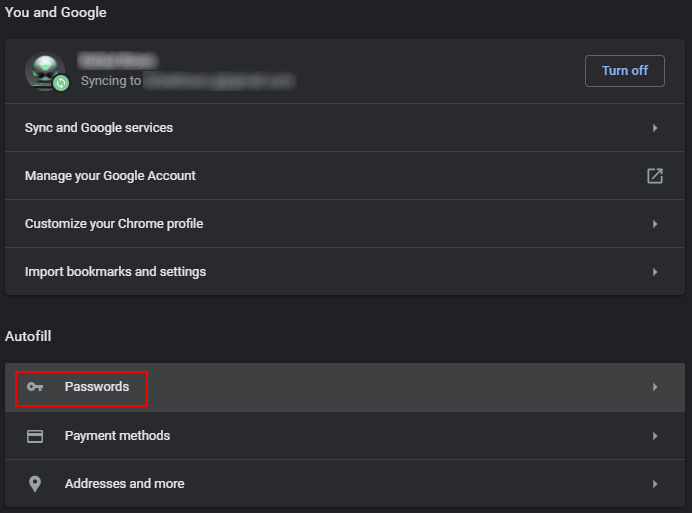Click the green sync status badge
Viewport: 692px width, 513px height.
coord(61,83)
